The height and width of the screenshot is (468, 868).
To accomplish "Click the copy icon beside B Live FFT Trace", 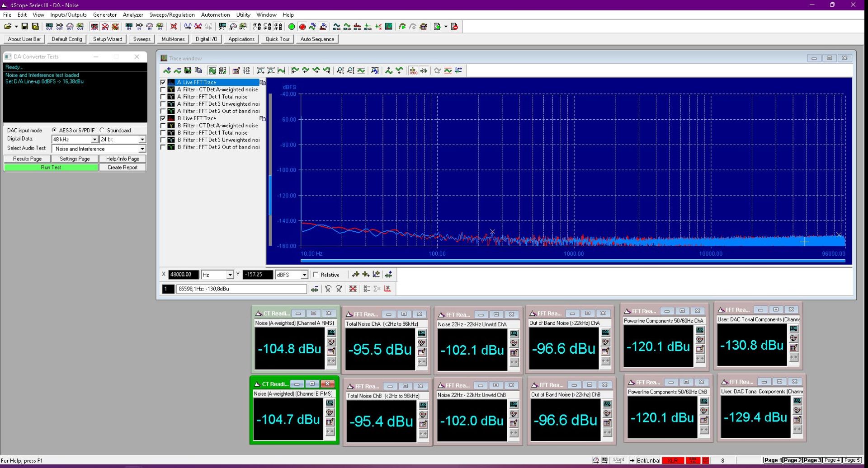I will pyautogui.click(x=262, y=118).
